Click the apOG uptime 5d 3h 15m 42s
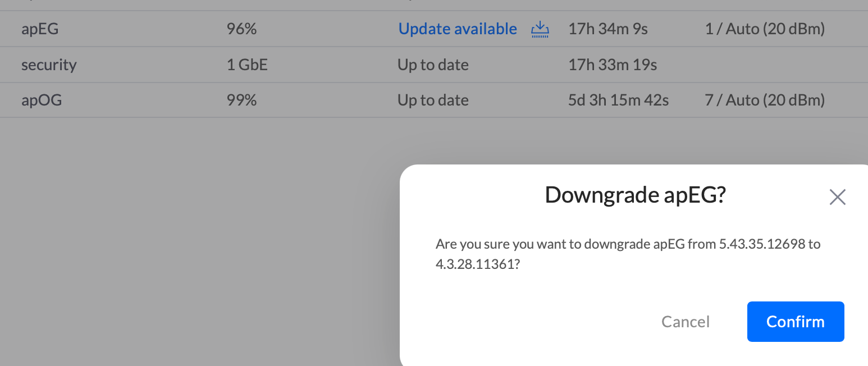 pos(619,100)
